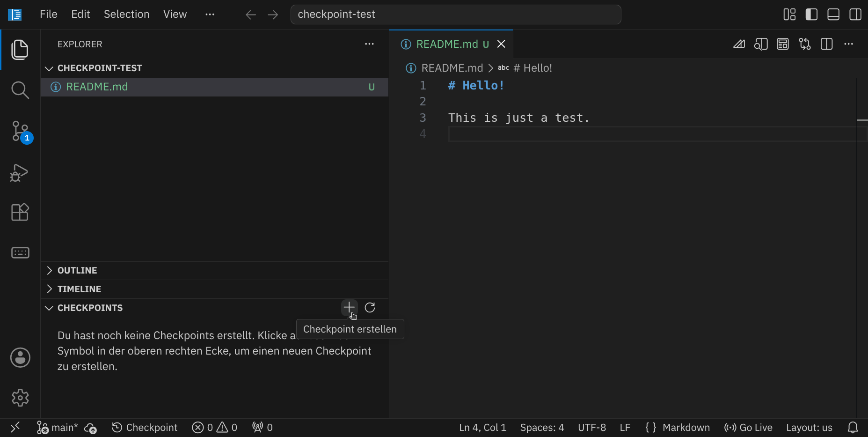
Task: Click the editor minimap scrollbar area
Action: pyautogui.click(x=862, y=247)
